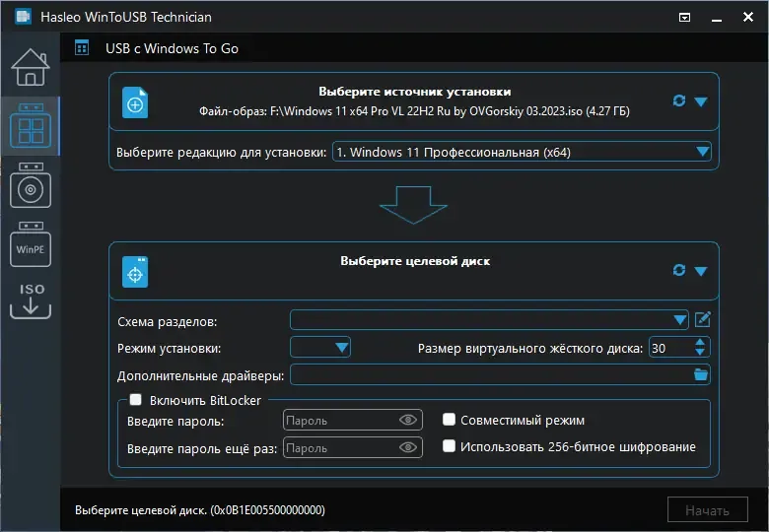Browse for additional drivers folder

[701, 374]
